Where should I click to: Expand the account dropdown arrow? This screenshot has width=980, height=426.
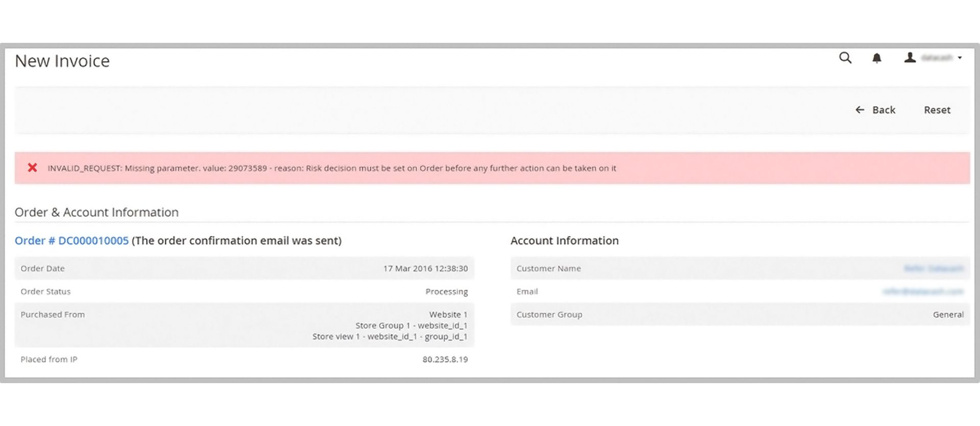960,58
